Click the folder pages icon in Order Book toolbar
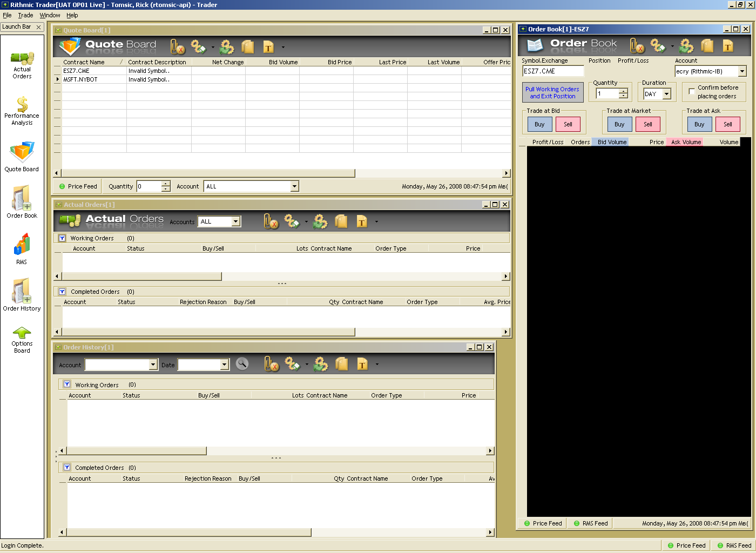756x553 pixels. [x=707, y=46]
